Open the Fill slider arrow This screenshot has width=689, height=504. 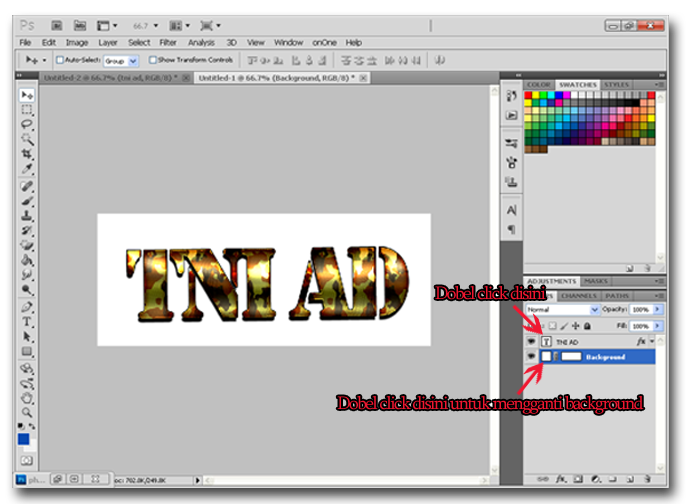pyautogui.click(x=657, y=326)
